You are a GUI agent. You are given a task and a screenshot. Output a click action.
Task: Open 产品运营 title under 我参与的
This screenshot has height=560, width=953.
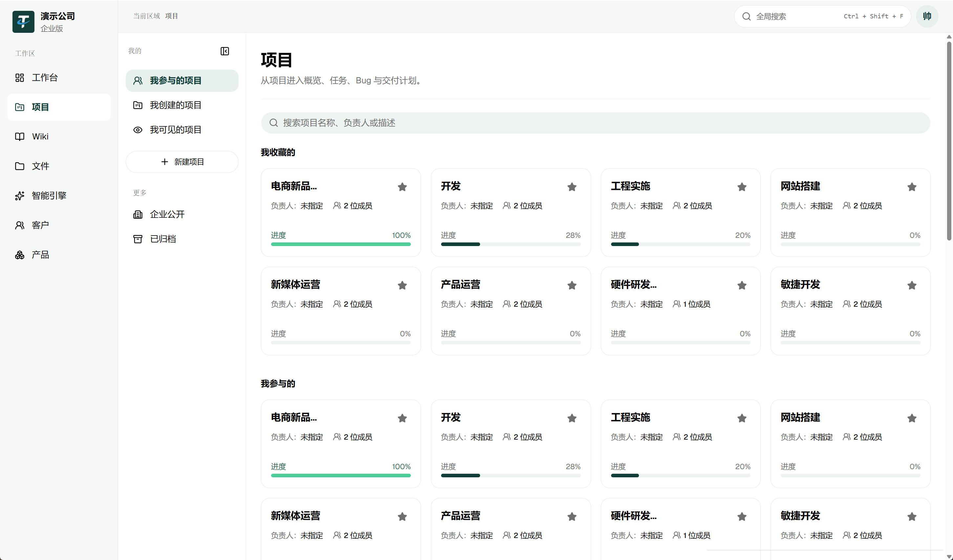click(x=460, y=516)
